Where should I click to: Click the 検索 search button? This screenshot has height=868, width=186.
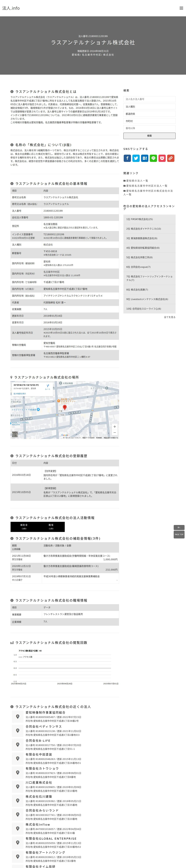point(149,136)
